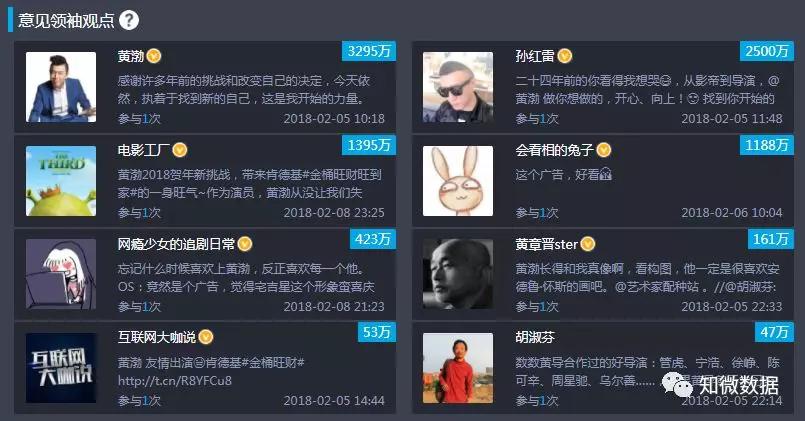Open the short link http://t.cn/R8YFCu8
Image resolution: width=805 pixels, height=421 pixels.
(x=175, y=380)
